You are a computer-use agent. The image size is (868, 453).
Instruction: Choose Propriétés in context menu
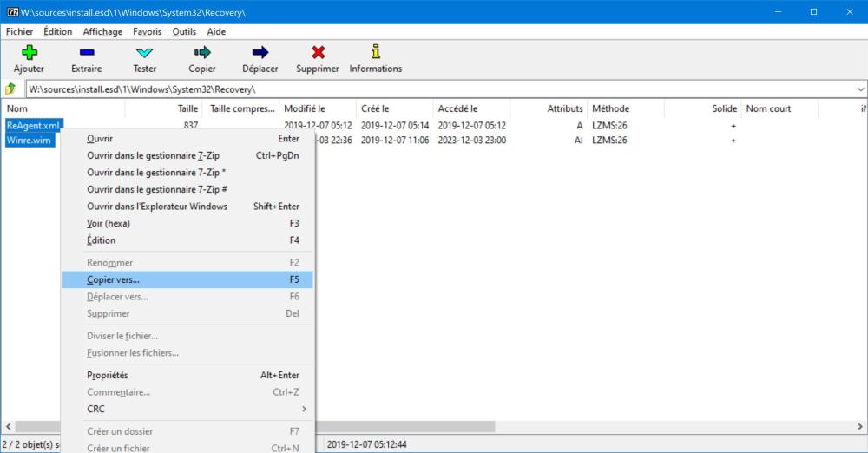tap(187, 375)
